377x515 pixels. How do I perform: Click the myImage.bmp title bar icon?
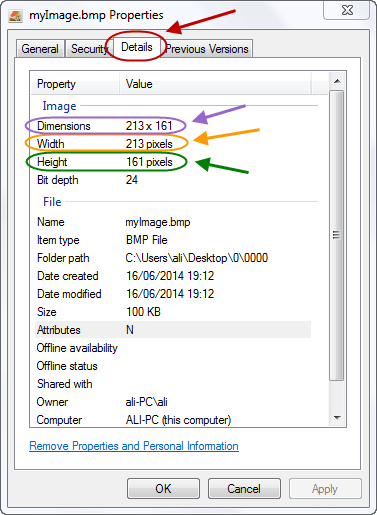[x=15, y=15]
